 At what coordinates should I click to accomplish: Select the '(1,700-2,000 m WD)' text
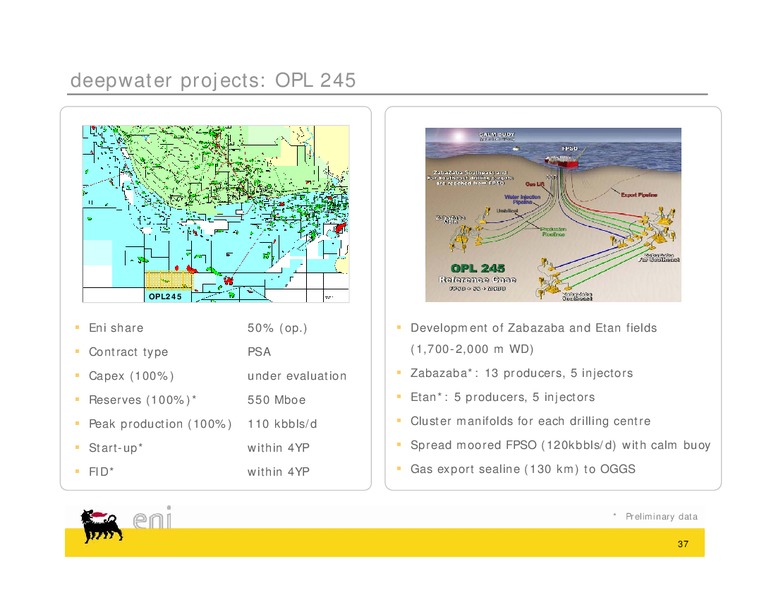click(472, 349)
